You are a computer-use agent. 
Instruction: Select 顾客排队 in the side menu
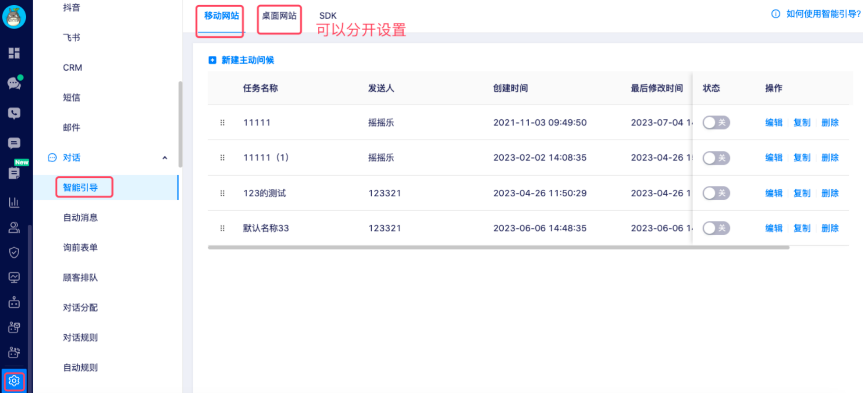[x=80, y=278]
